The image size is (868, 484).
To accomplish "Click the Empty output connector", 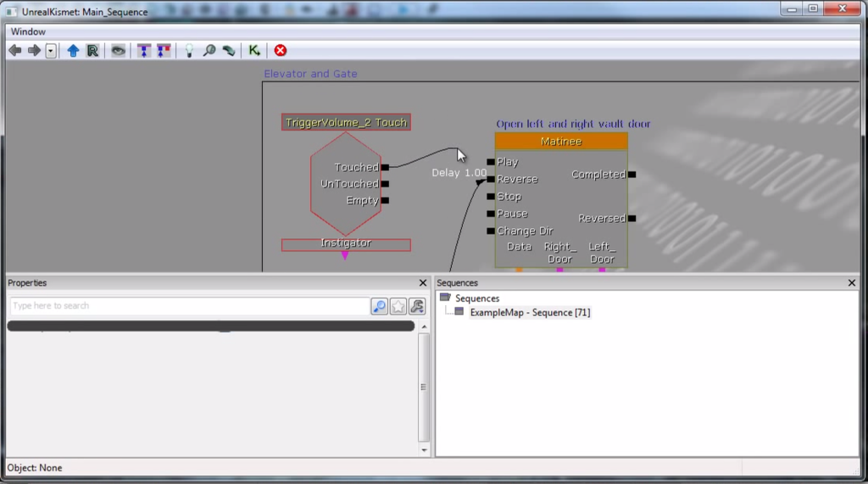I will coord(385,201).
